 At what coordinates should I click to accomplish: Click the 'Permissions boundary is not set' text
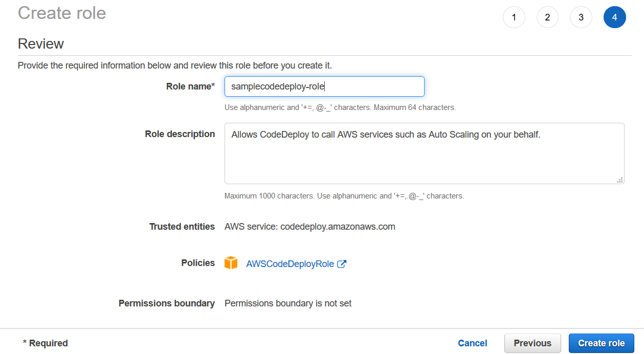point(288,303)
